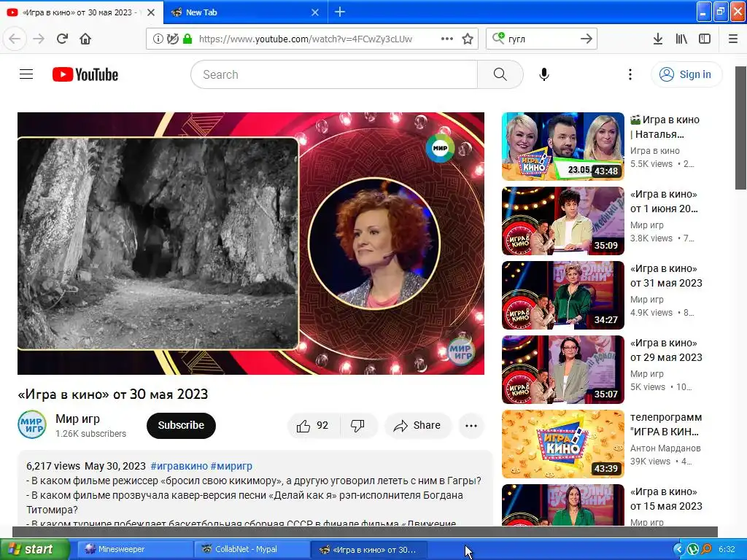The image size is (747, 560).
Task: Open the browser hamburger menu
Action: point(733,39)
